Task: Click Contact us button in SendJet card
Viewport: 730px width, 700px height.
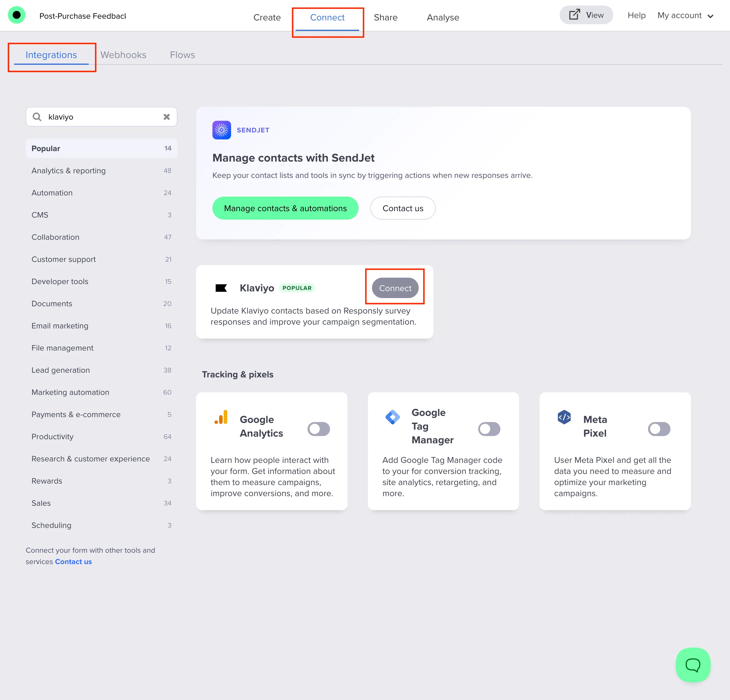Action: [x=403, y=208]
